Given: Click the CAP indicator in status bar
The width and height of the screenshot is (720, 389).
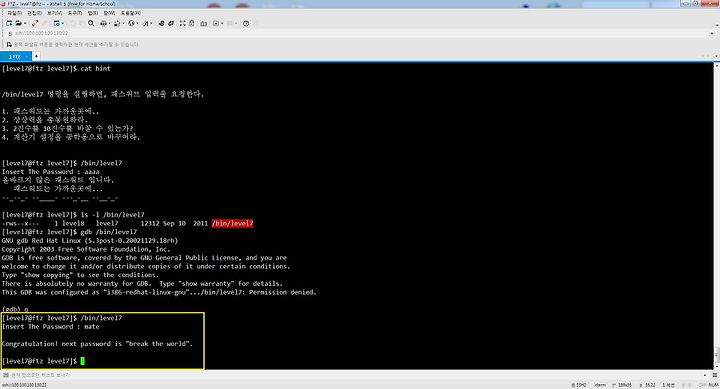Looking at the screenshot, I should (702, 385).
